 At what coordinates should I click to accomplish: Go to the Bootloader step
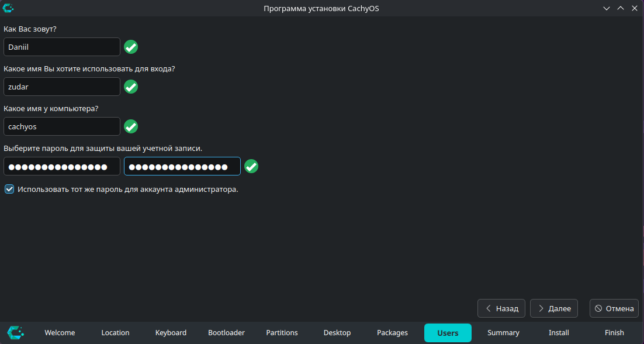[x=226, y=332]
